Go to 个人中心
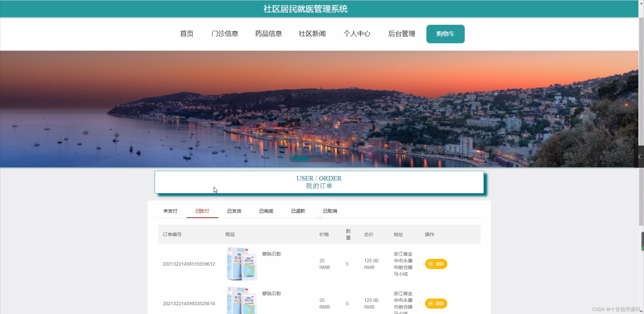The height and width of the screenshot is (314, 644). [357, 34]
